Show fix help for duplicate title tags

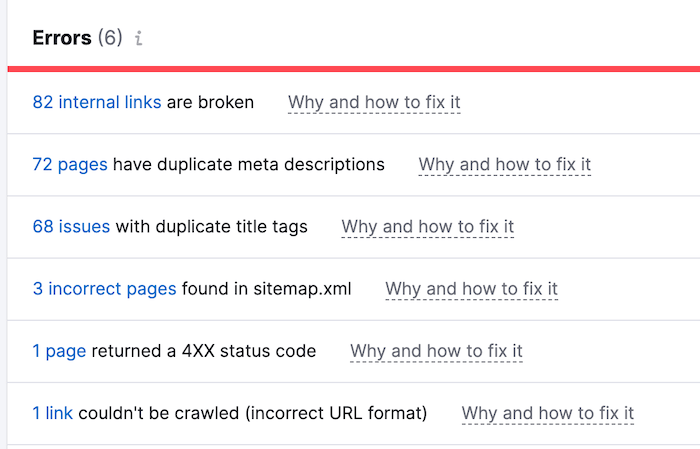(x=428, y=227)
